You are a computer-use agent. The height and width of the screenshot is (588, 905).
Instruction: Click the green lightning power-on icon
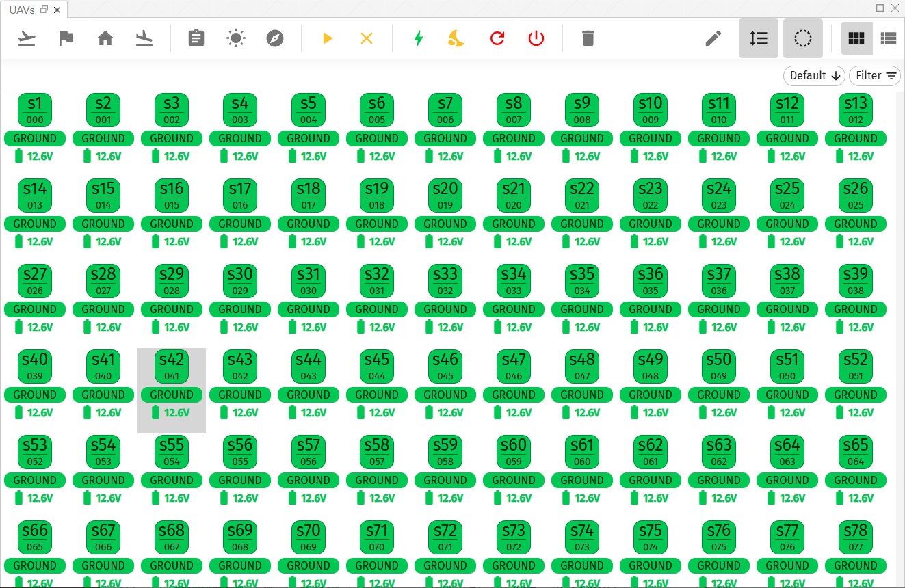(x=419, y=38)
